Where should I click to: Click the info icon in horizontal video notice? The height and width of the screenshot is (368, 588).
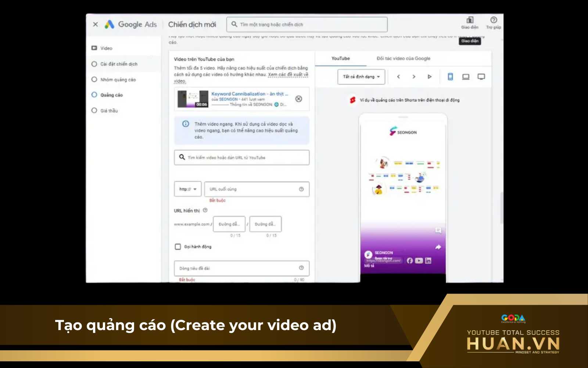[186, 124]
